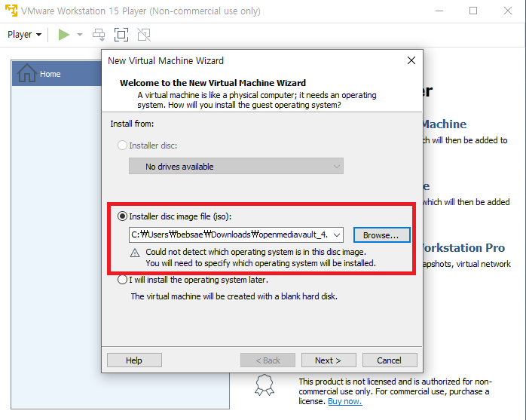Minimize the VMware Player window

click(x=439, y=11)
